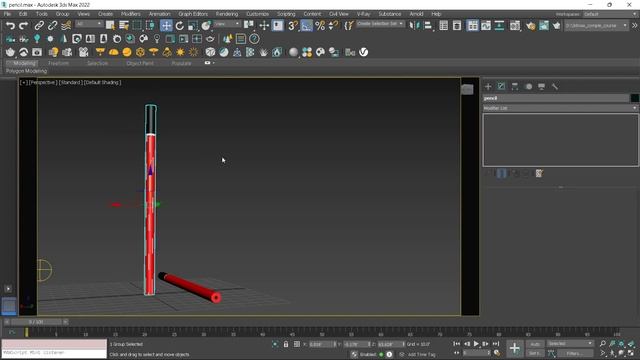Click the grey material sphere icon
Screen dimensions: 640x360
[293, 52]
